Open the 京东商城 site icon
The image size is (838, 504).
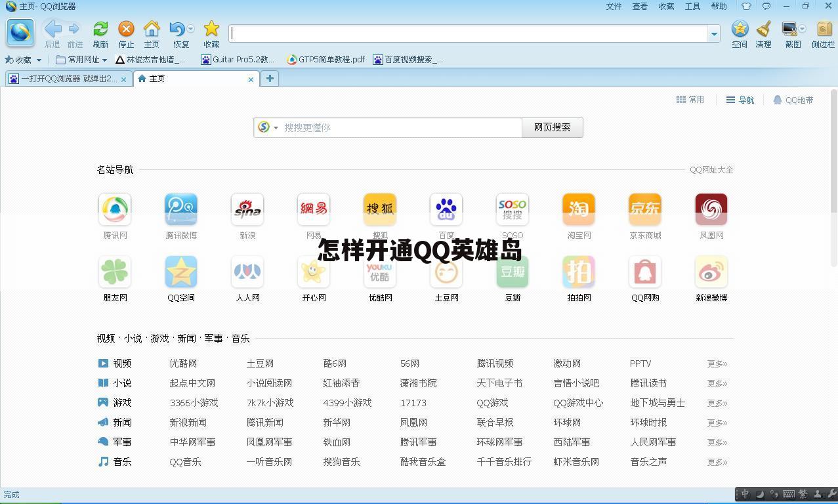pos(645,209)
